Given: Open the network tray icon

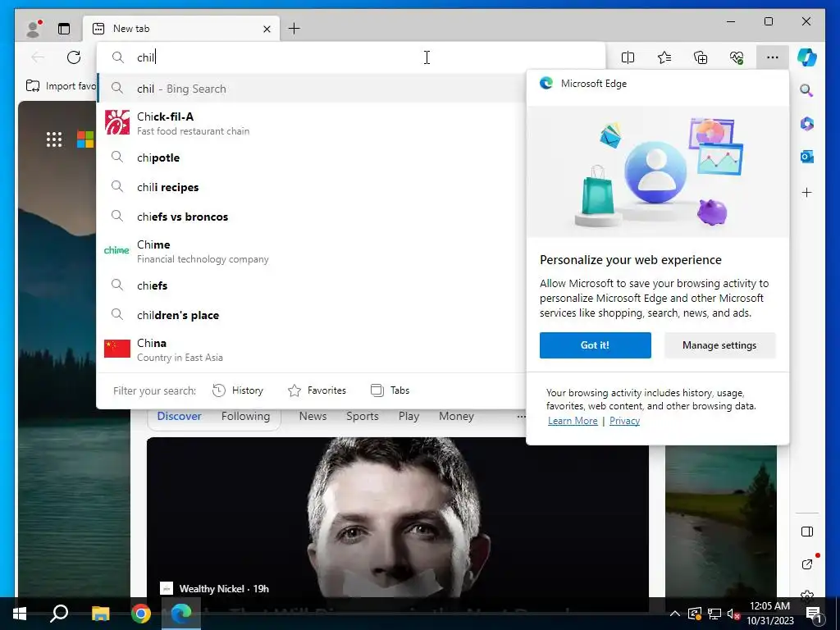Looking at the screenshot, I should tap(714, 614).
